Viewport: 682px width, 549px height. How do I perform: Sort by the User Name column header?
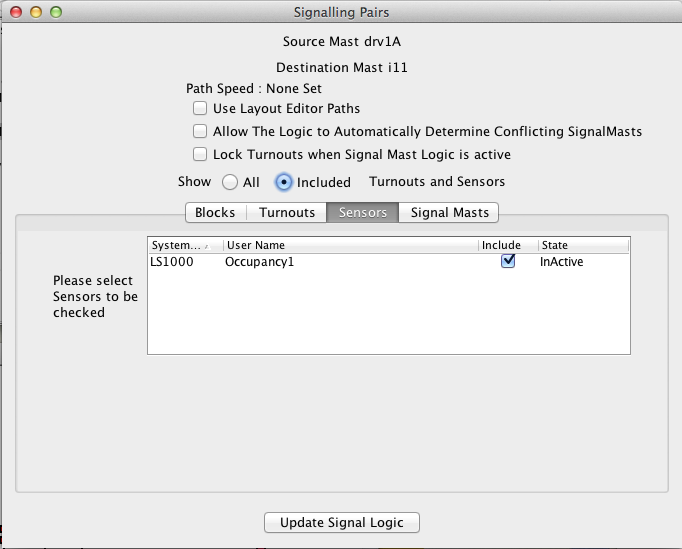pos(350,245)
